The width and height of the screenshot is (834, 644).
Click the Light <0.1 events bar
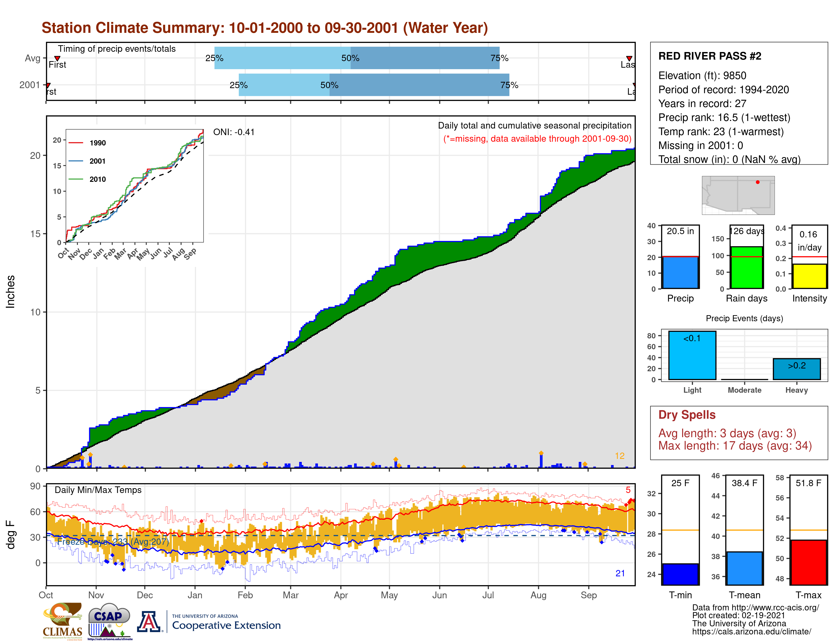[x=692, y=355]
